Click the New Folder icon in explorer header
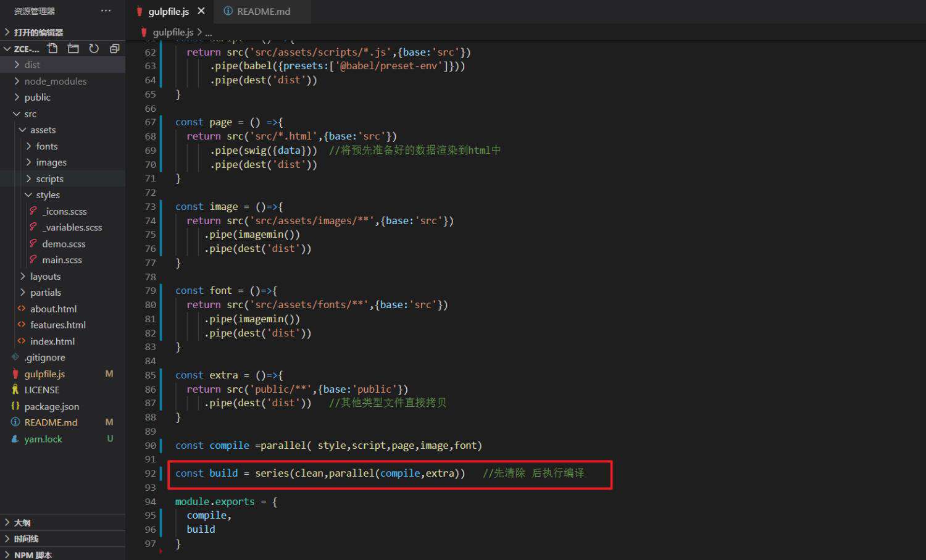This screenshot has height=560, width=926. click(x=73, y=48)
